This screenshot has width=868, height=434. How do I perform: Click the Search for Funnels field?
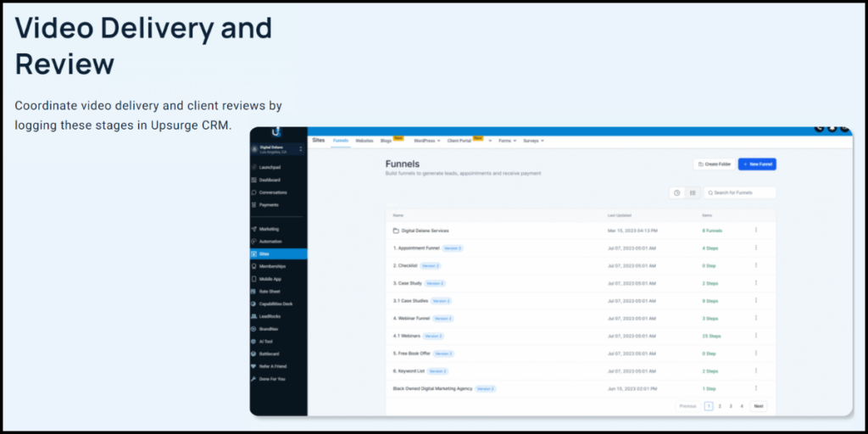[x=739, y=192]
